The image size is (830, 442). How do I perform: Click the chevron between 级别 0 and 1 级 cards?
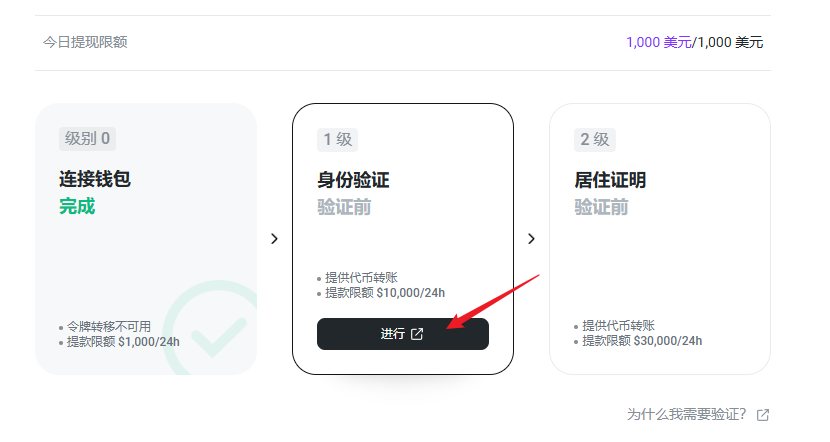274,239
